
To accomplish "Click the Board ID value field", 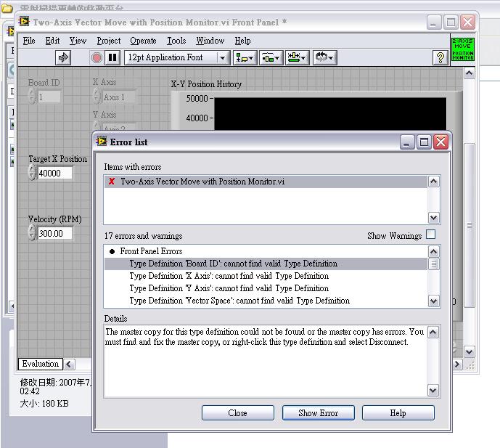I will [x=49, y=97].
